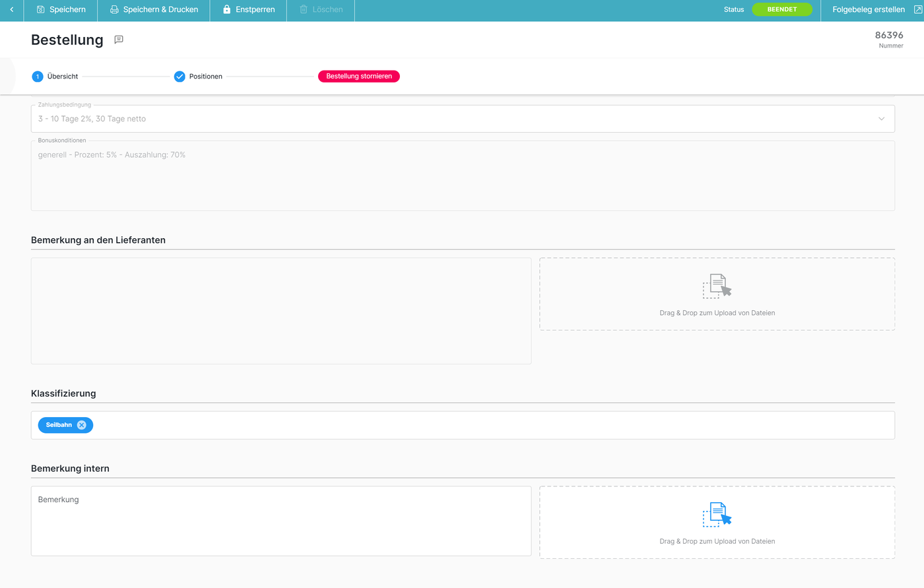The height and width of the screenshot is (588, 924).
Task: Remove the Seilbahn tag via x icon
Action: coord(82,425)
